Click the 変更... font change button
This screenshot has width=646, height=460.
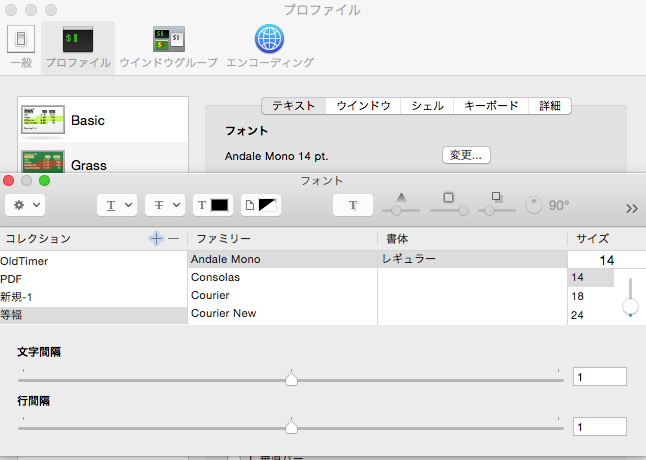coord(466,155)
